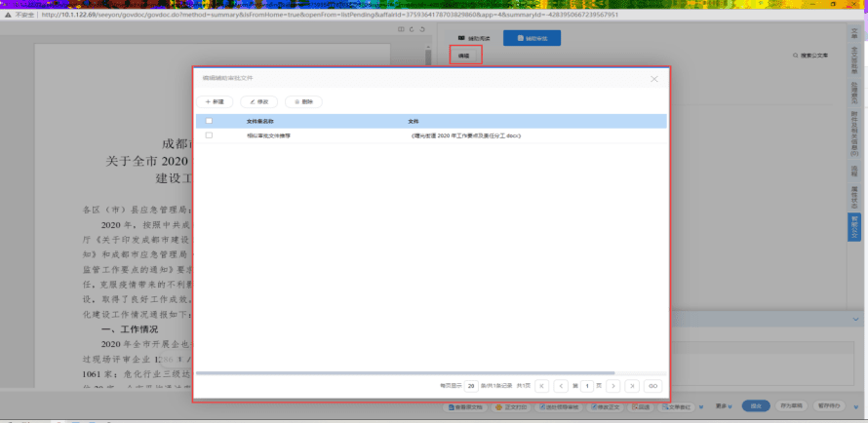Click the 暂存待办 button
The width and height of the screenshot is (868, 423).
point(829,405)
